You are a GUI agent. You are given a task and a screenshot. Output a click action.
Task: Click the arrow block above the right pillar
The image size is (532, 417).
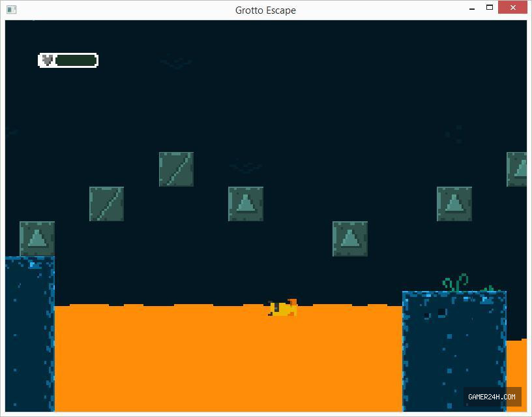454,204
